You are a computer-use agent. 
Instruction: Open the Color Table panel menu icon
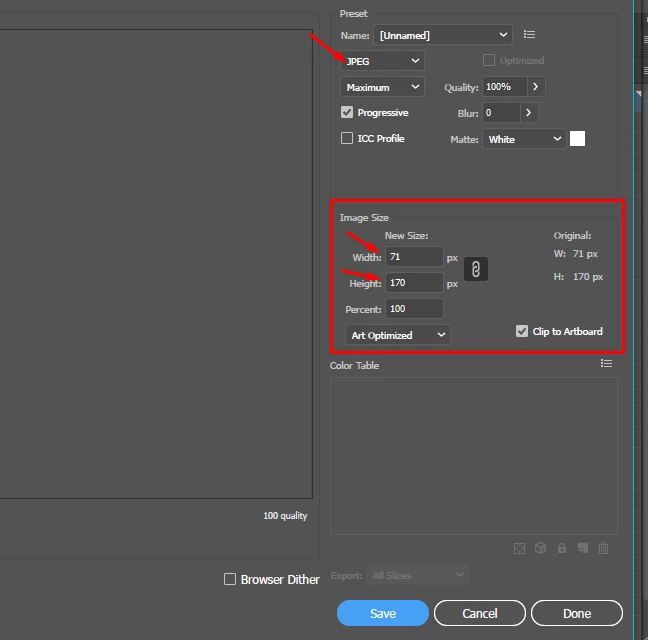[x=606, y=363]
